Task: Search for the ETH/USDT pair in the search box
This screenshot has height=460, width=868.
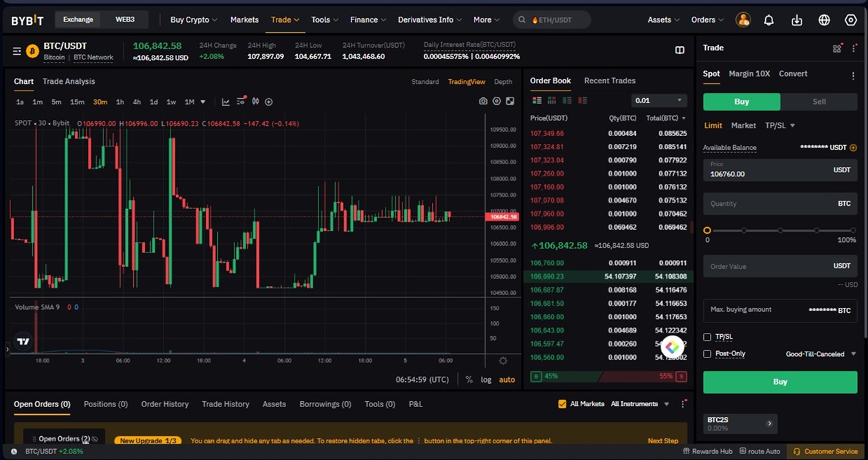Action: pos(552,20)
